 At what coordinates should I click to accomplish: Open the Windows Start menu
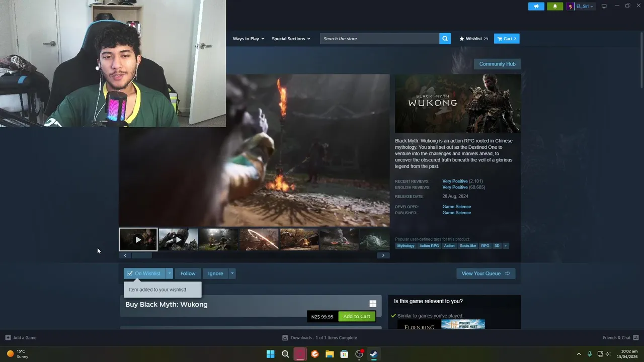(x=270, y=354)
